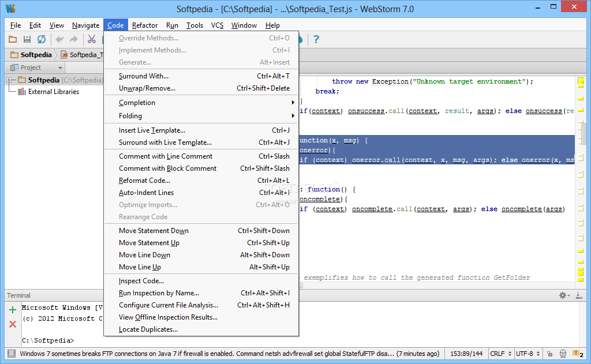Open the Completion submenu
Image resolution: width=591 pixels, height=364 pixels.
(201, 103)
